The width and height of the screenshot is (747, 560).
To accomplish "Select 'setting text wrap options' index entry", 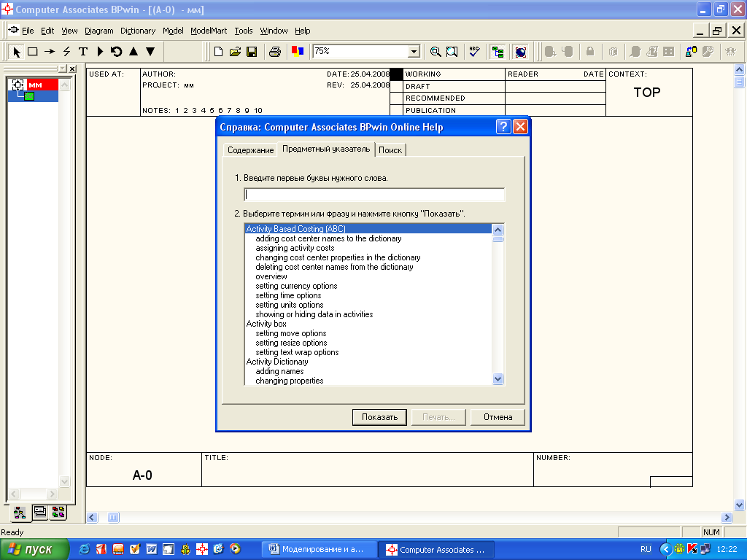I will click(x=298, y=352).
